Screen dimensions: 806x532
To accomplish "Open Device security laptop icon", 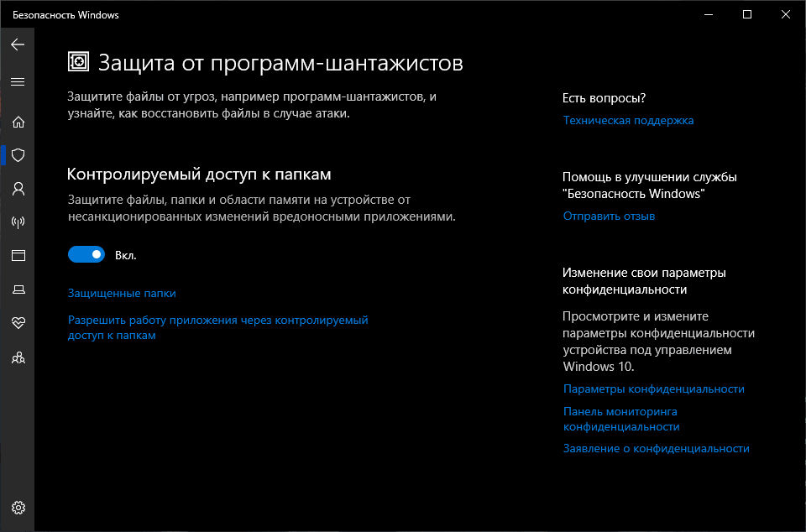I will pos(18,289).
